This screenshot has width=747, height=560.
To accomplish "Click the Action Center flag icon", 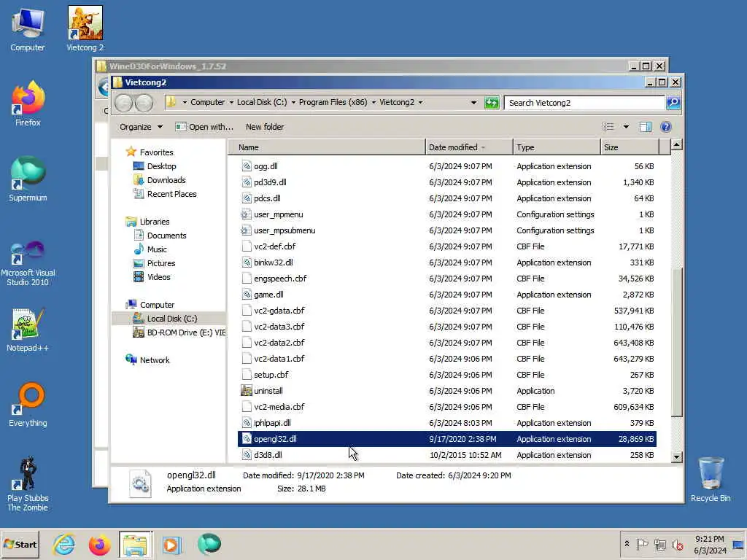I will pos(642,544).
